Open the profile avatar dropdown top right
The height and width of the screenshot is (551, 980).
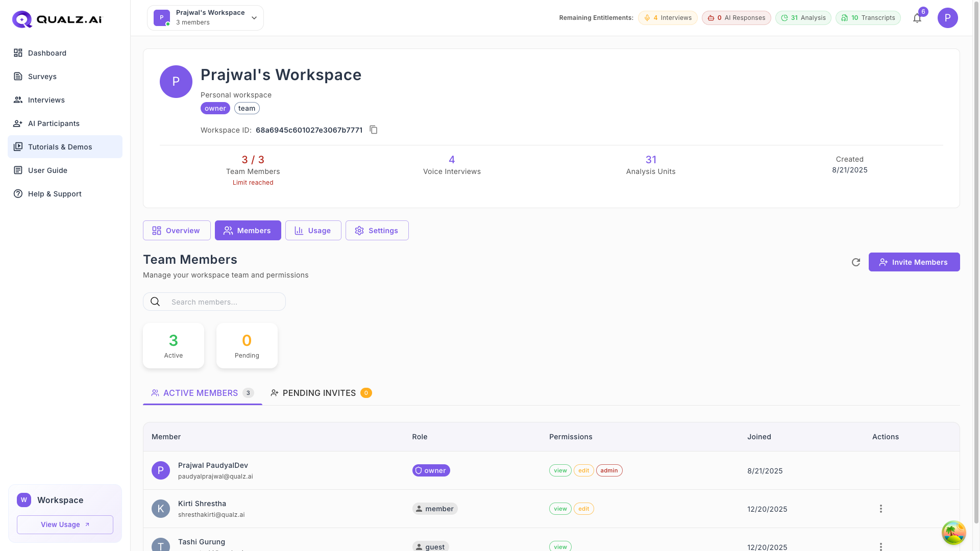point(948,18)
